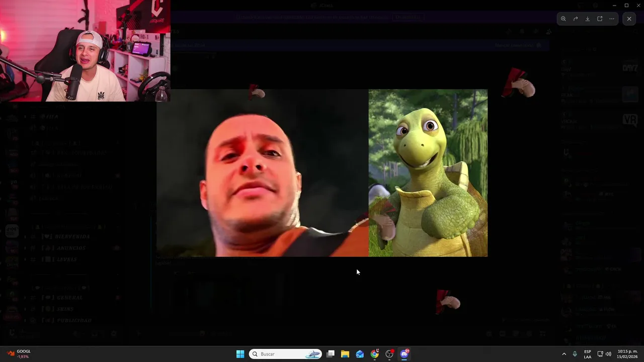Open the clock showing 10:15 p. m.
The image size is (644, 362).
click(627, 354)
